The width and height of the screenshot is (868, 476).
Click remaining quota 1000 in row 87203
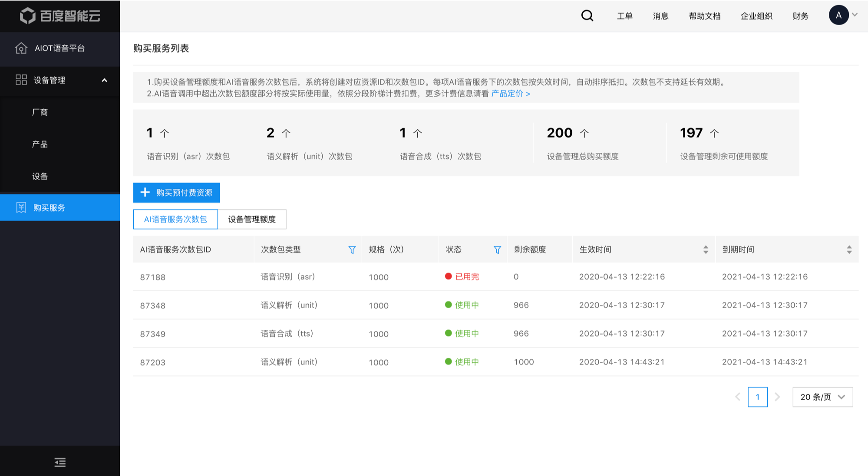tap(524, 362)
